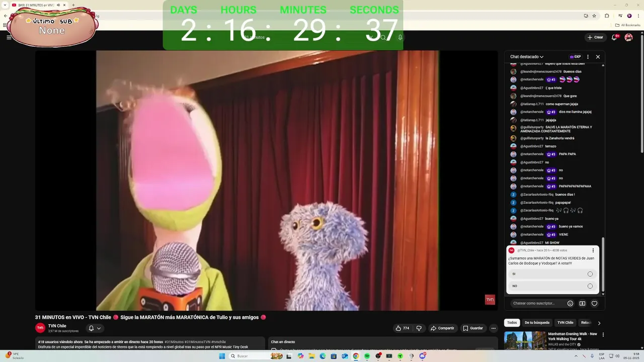The image size is (644, 362).
Task: Select the TVN Chile filter chip
Action: coord(565,323)
